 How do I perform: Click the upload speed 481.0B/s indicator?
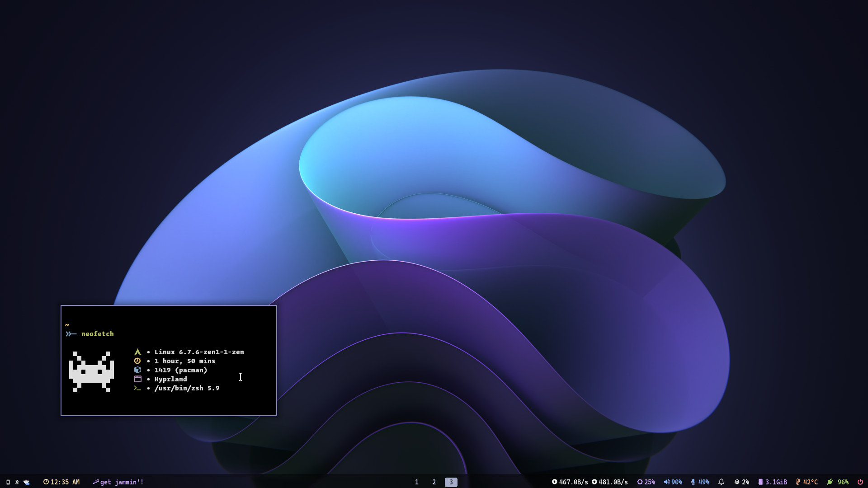point(610,482)
